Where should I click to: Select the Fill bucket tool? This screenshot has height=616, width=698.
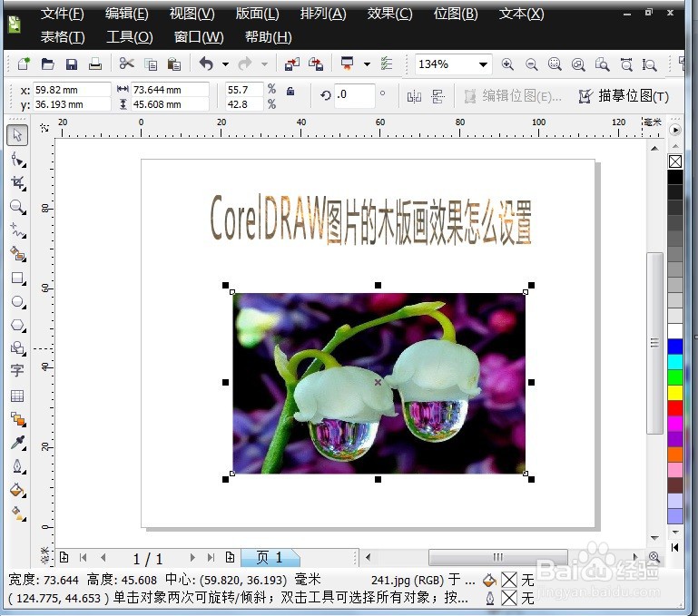click(x=17, y=490)
